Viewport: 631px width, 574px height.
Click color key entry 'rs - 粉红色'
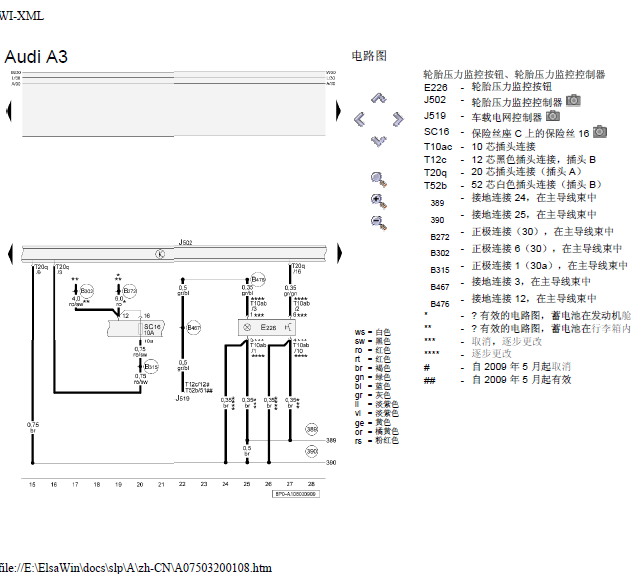(x=377, y=441)
